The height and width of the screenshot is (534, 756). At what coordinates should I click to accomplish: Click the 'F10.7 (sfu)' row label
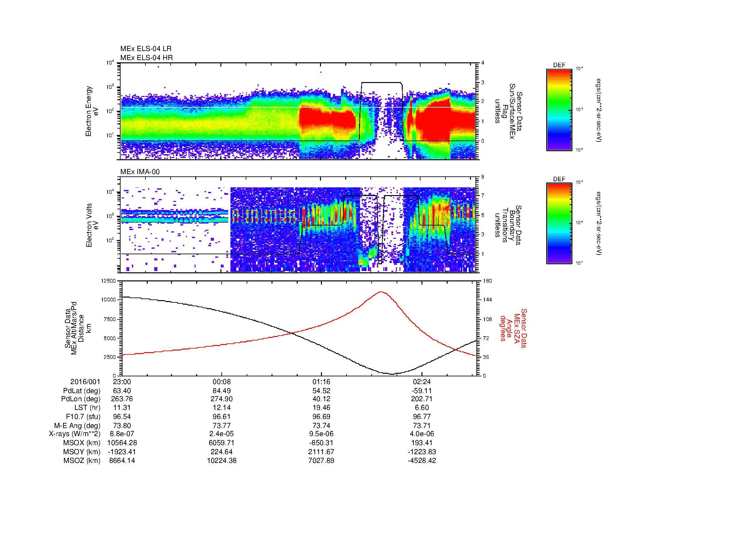[x=83, y=417]
